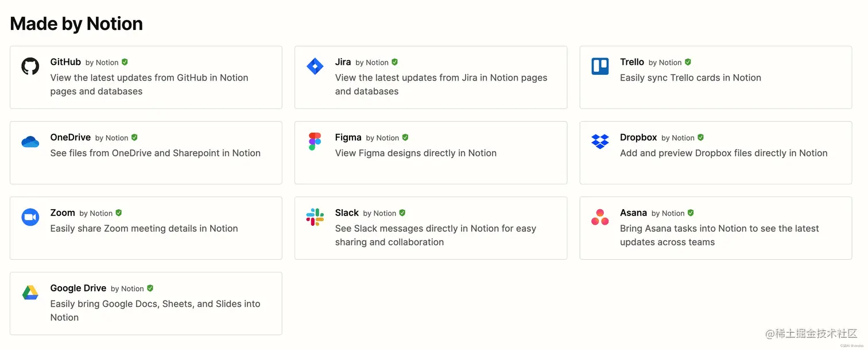Click 'by Notion' beside Asana
Viewport: 868px width, 350px height.
(668, 213)
